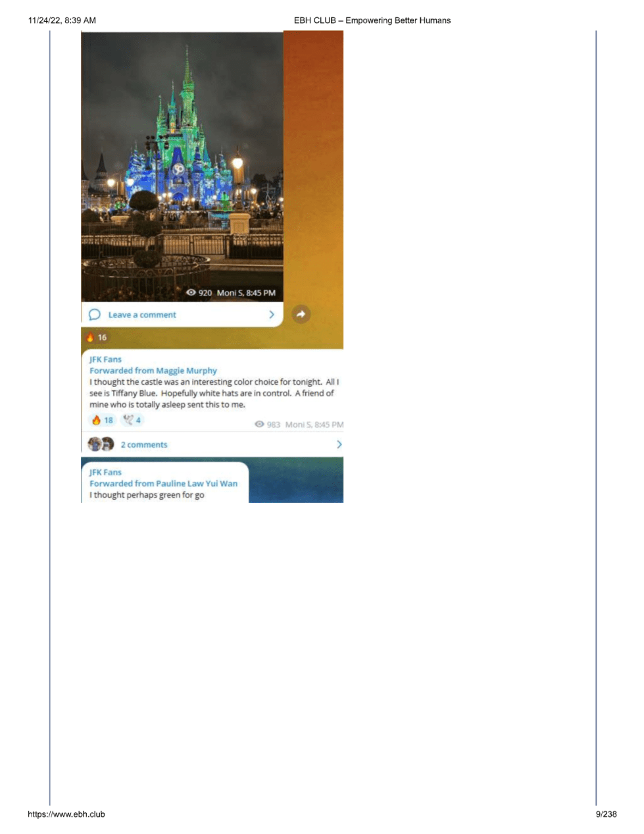This screenshot has height=834, width=644.
Task: Open thread with 2 comments chevron
Action: [339, 444]
